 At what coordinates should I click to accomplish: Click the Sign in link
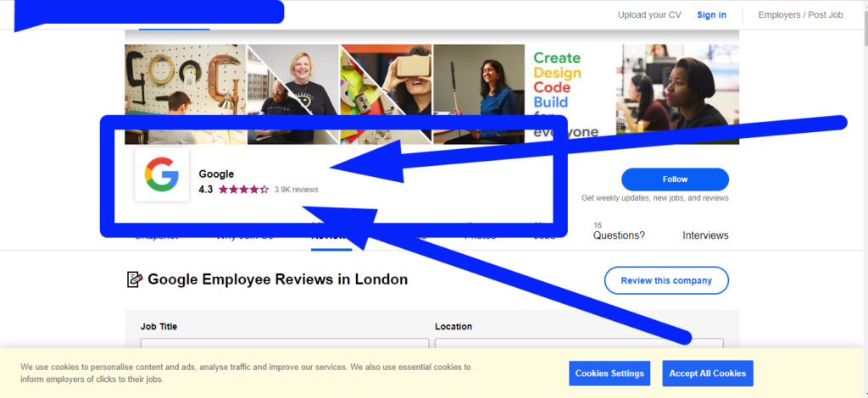(x=711, y=15)
